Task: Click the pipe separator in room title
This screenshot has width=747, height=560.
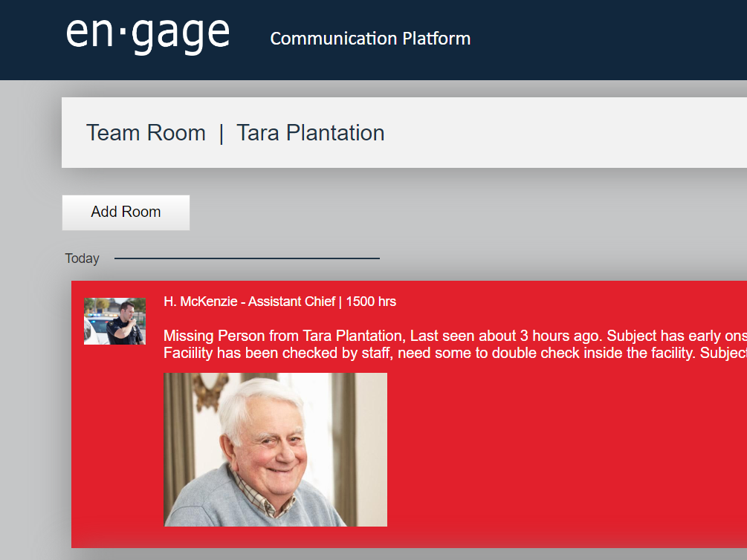Action: click(221, 134)
